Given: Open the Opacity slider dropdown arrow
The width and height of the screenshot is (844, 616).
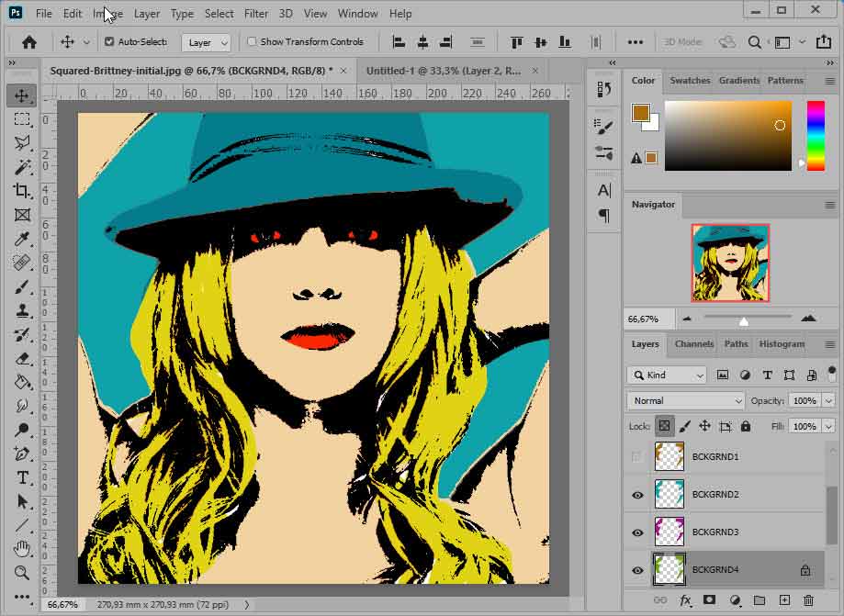Looking at the screenshot, I should (828, 401).
